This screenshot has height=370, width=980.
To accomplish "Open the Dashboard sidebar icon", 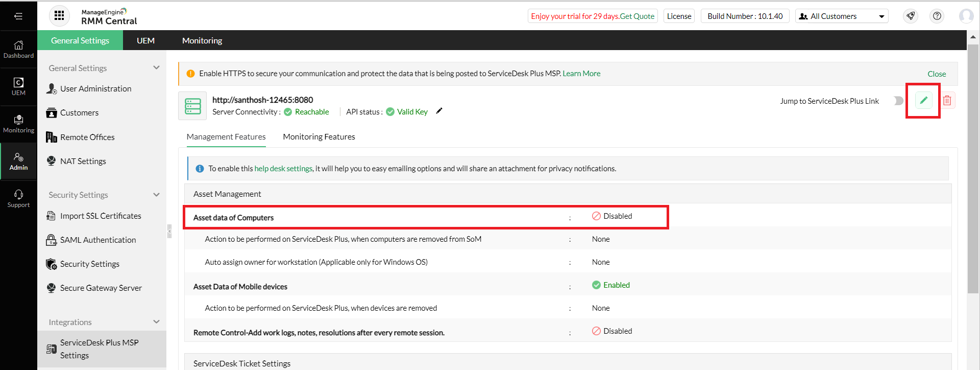I will [x=18, y=49].
